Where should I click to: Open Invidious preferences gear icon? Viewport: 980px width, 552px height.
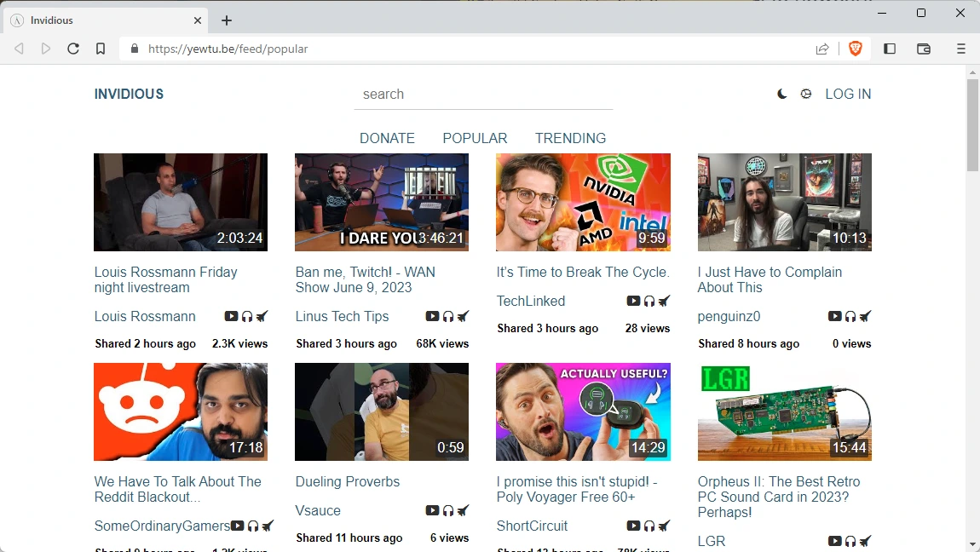806,95
